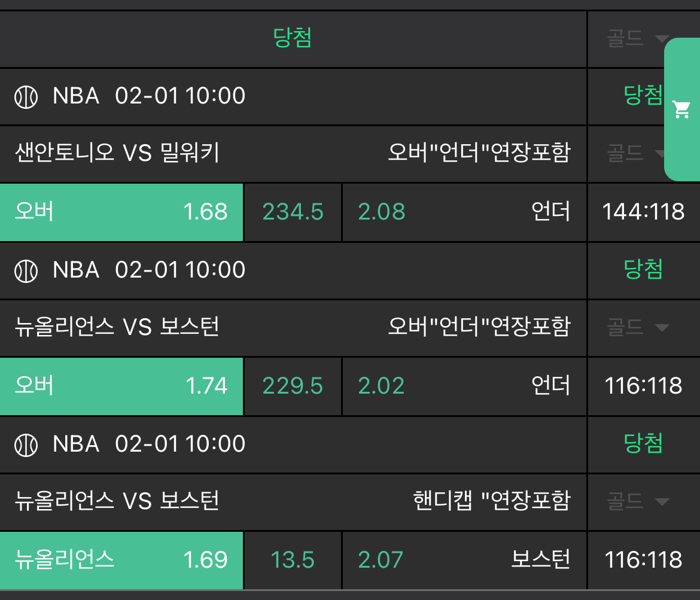Viewport: 700px width, 600px height.
Task: Click basketball icon above 뉴올리언스 over/under match
Action: click(26, 270)
